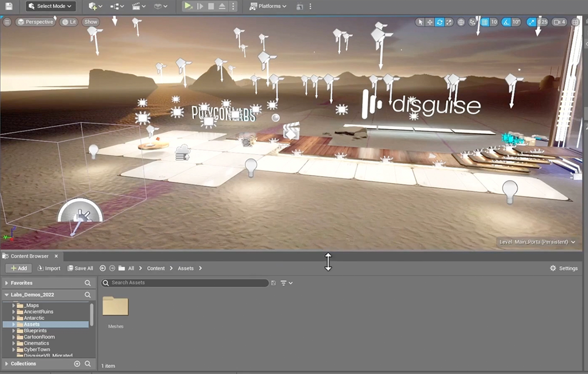Open the viewport Show flags menu

coord(91,22)
